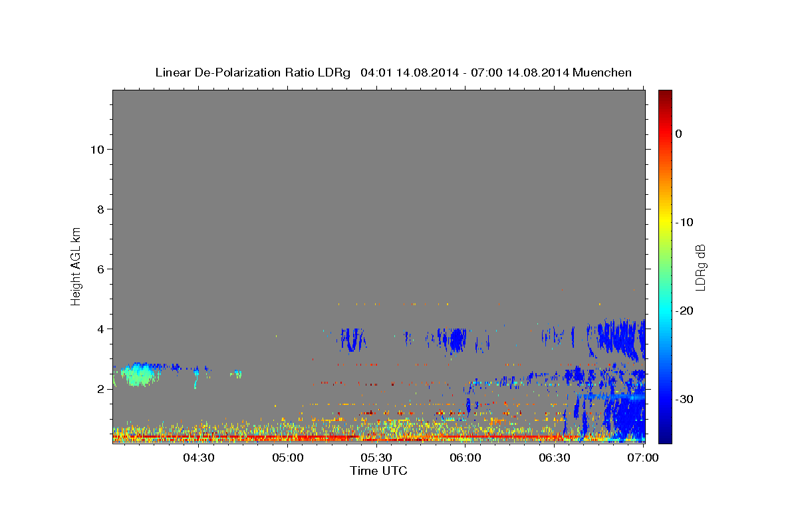Click the 'LDRg dB' colorbar label
The height and width of the screenshot is (532, 798).
[x=700, y=267]
